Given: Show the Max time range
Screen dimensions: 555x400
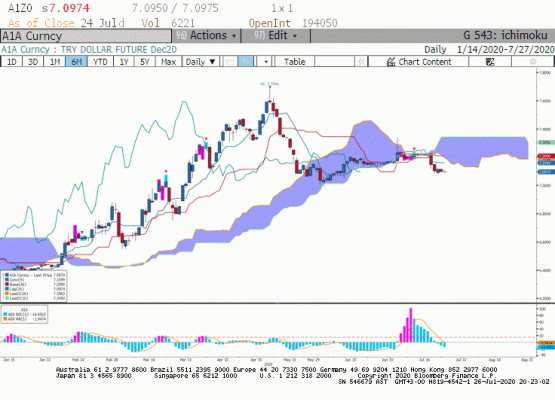Looking at the screenshot, I should (x=168, y=62).
